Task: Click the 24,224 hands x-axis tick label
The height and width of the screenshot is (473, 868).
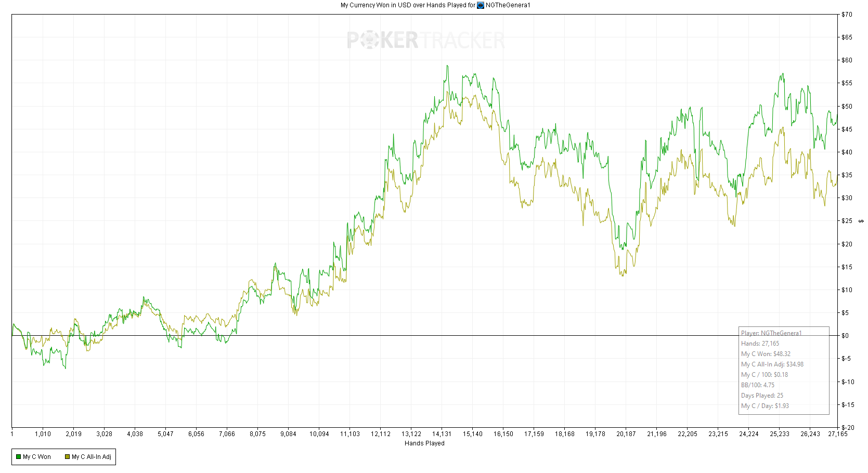Action: pyautogui.click(x=749, y=434)
